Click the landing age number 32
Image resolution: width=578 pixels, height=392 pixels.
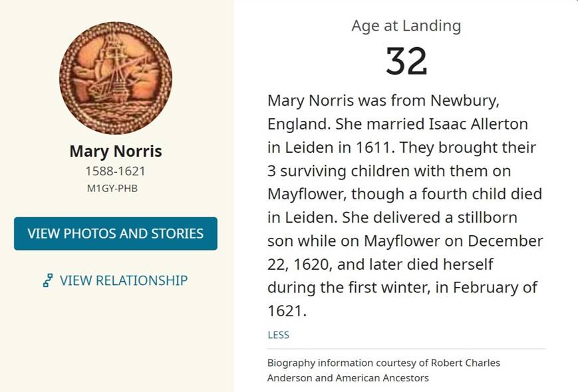[406, 61]
